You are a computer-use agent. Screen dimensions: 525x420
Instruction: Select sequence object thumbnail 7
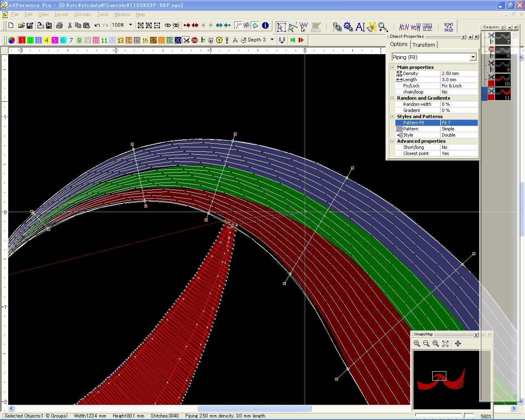tap(502, 38)
